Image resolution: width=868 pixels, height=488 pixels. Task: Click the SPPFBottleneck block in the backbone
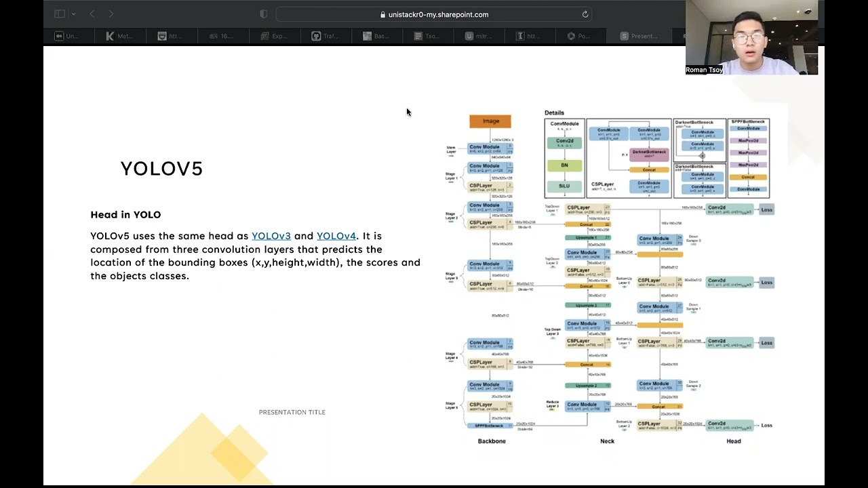490,426
